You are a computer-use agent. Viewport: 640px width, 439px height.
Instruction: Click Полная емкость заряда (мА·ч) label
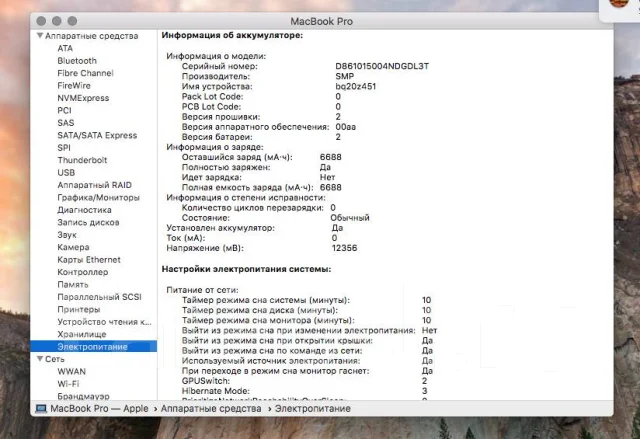click(x=247, y=188)
